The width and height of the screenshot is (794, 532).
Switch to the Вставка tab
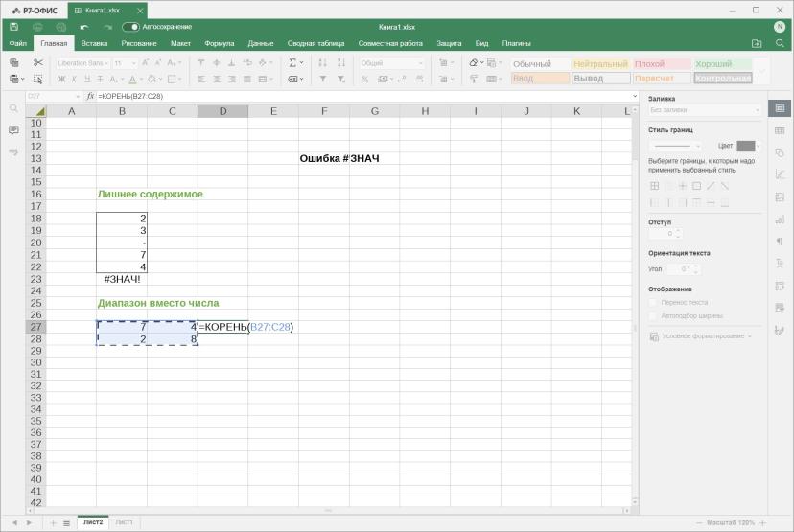(94, 43)
